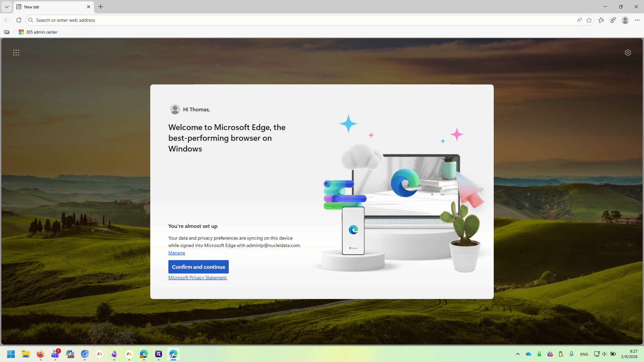Go back using the back arrow
The height and width of the screenshot is (362, 644).
pos(7,20)
